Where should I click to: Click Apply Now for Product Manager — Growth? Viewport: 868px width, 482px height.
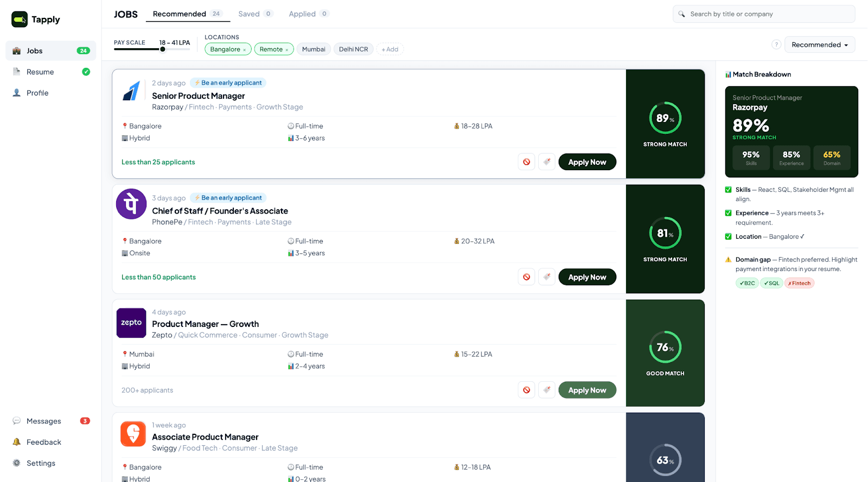click(x=587, y=390)
